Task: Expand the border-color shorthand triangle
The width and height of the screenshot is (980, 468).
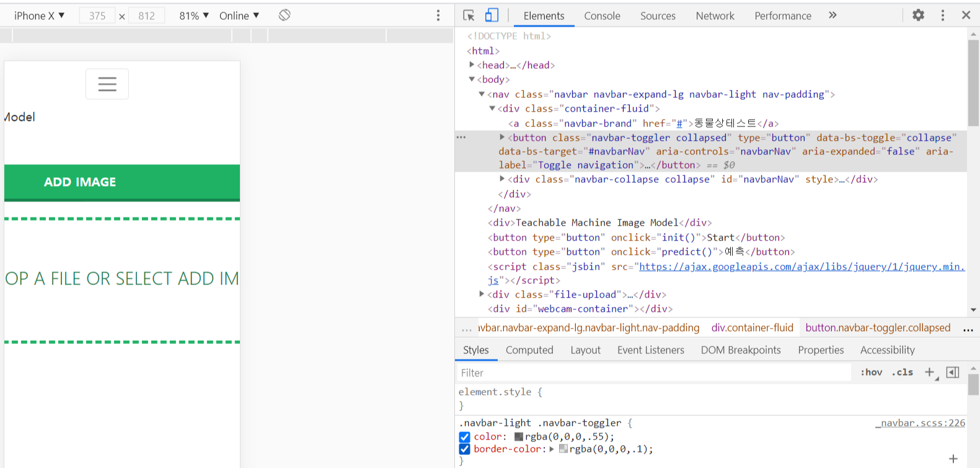Action: click(552, 449)
